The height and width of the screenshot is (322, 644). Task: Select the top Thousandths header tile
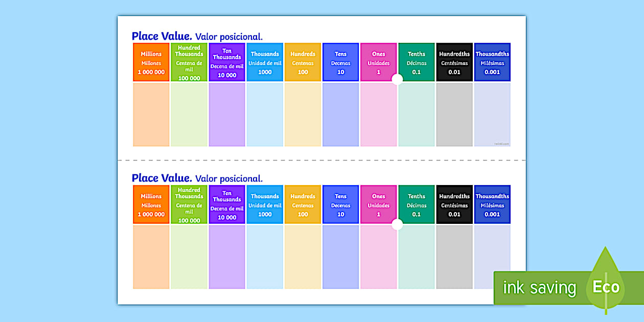pyautogui.click(x=492, y=62)
